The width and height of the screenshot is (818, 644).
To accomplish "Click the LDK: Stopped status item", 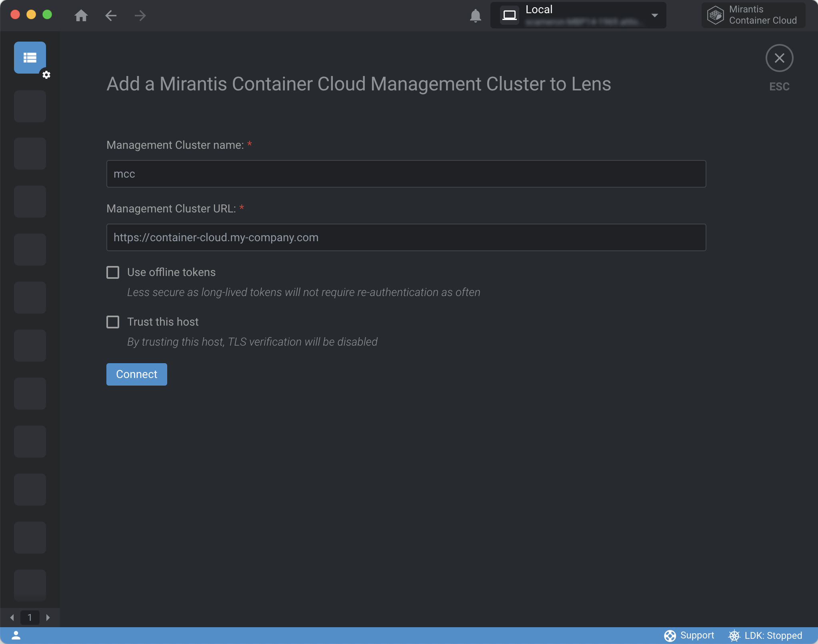I will pos(765,635).
